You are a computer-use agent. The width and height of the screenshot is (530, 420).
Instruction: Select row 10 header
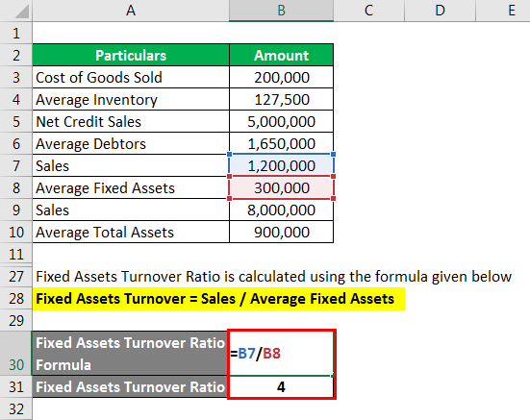click(x=16, y=232)
